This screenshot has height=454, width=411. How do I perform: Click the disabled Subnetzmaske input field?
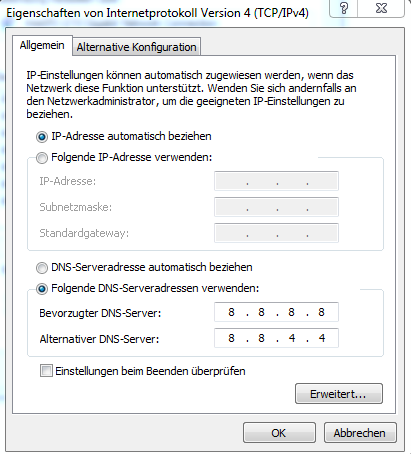[x=276, y=207]
